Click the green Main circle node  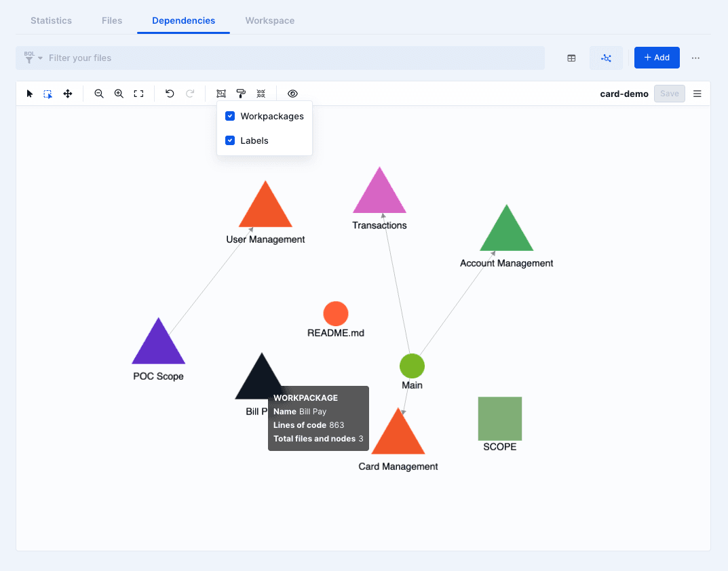pos(413,366)
